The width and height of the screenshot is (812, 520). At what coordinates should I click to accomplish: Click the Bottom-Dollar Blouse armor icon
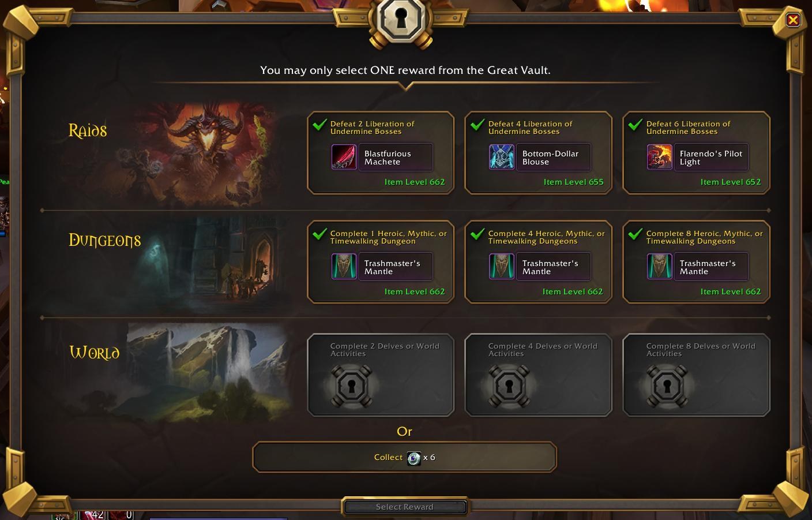(x=502, y=157)
